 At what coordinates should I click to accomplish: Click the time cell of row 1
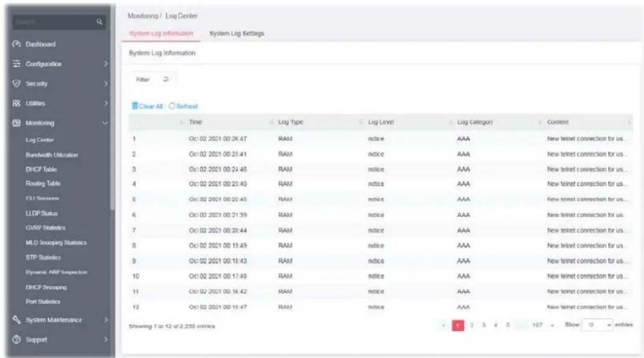tap(218, 139)
